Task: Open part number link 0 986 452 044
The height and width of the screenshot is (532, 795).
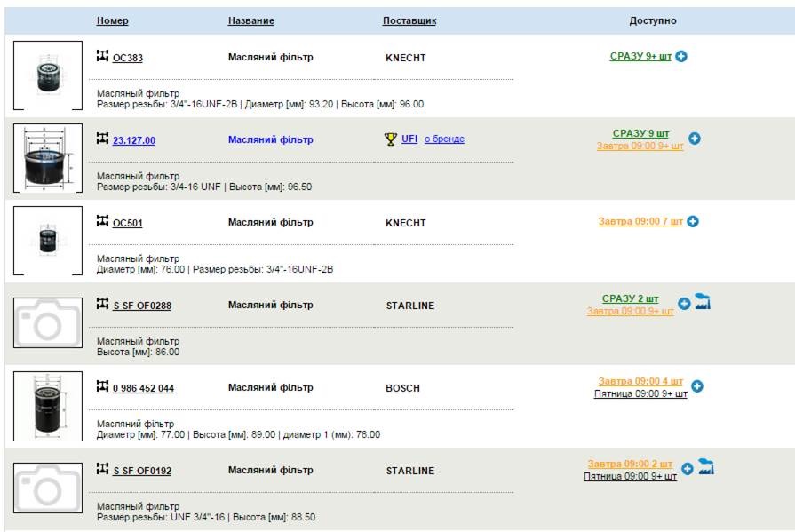Action: 143,388
